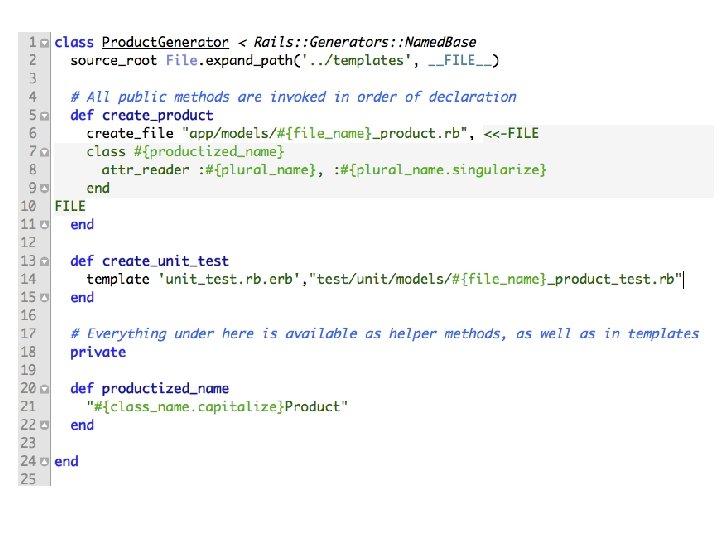The image size is (720, 540).
Task: Click line number 19 in the gutter
Action: point(28,370)
